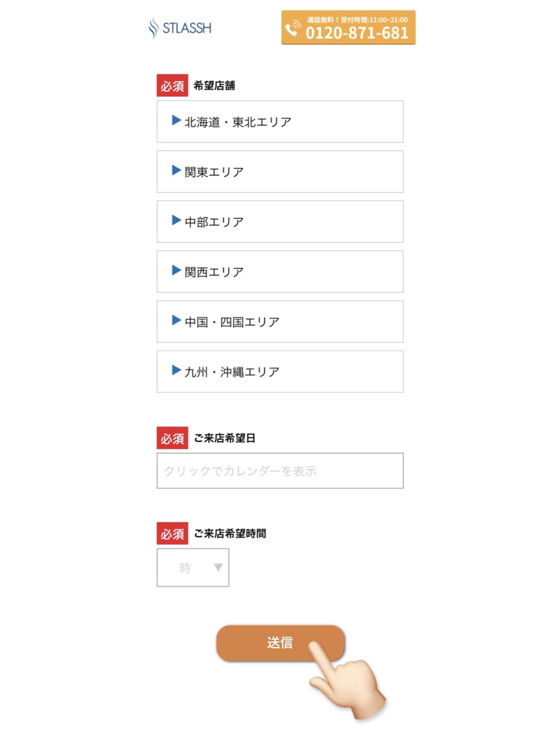560x737 pixels.
Task: Click the 必須 badge next to 希望店舗
Action: 172,85
